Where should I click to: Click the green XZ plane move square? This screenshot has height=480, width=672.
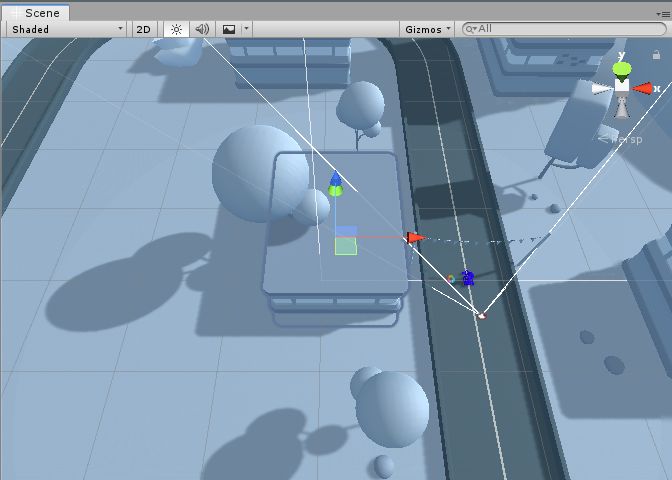346,246
